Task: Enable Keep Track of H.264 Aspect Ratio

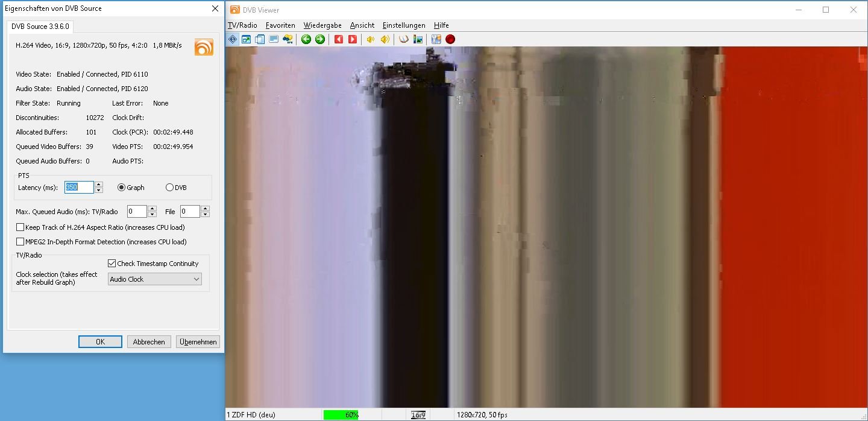Action: 20,227
